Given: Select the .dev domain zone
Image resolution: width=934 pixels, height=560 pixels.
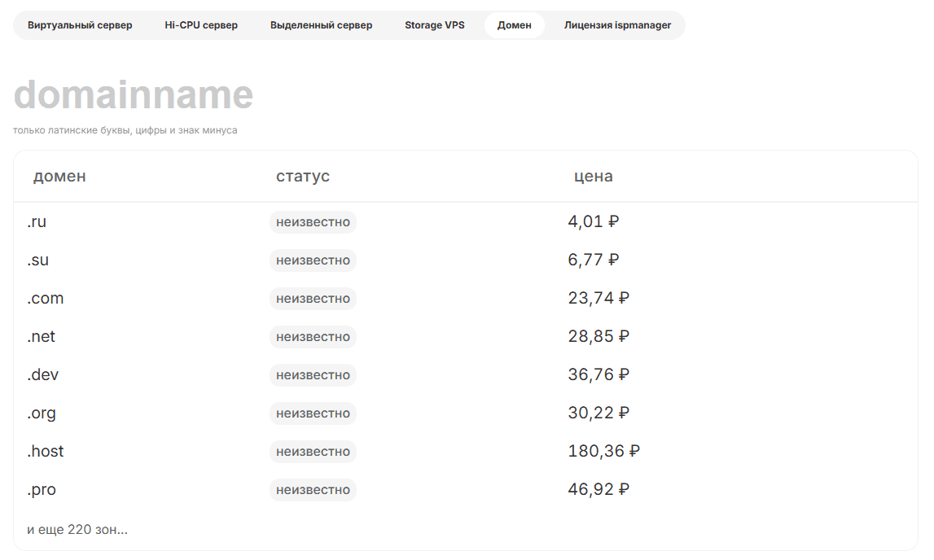Looking at the screenshot, I should [43, 375].
